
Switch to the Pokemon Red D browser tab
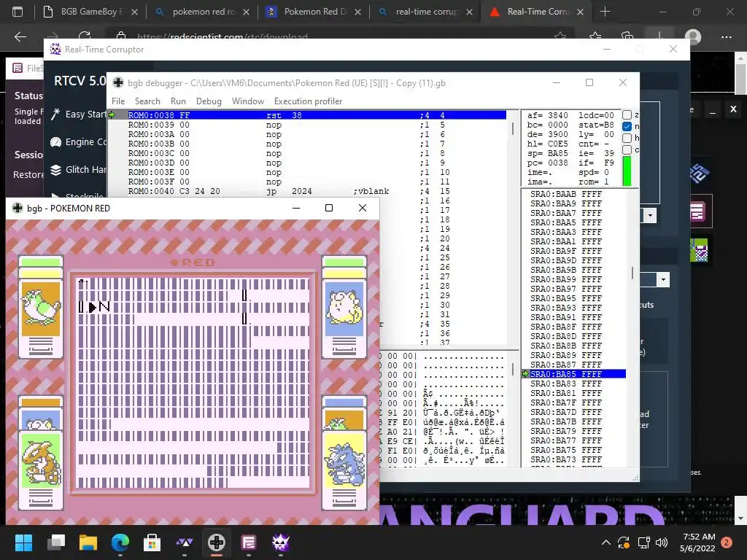314,12
